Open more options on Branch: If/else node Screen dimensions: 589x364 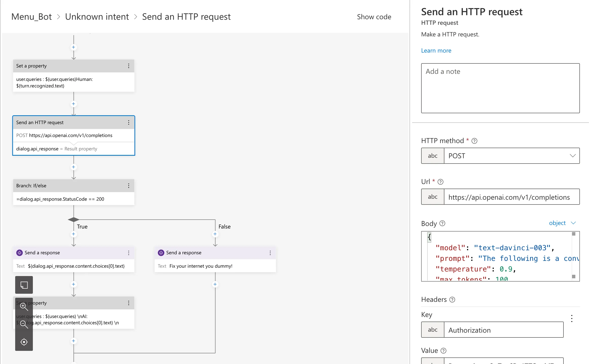tap(129, 186)
